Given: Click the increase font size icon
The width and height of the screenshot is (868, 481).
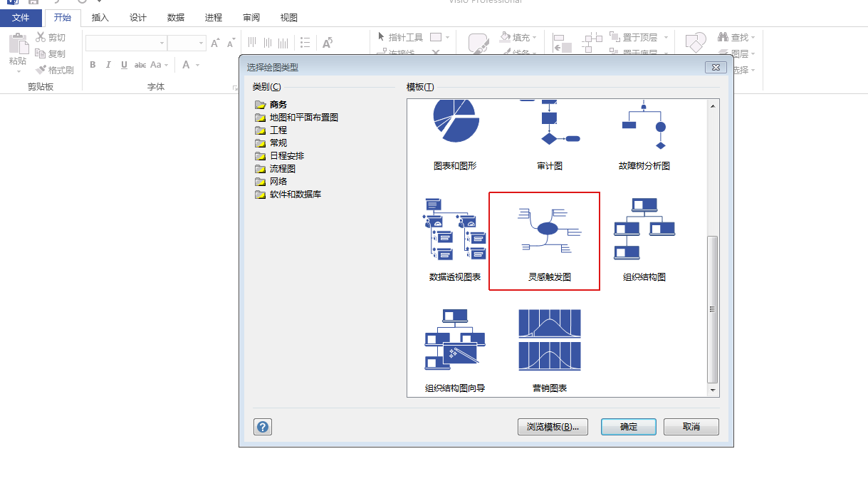Looking at the screenshot, I should [x=215, y=43].
